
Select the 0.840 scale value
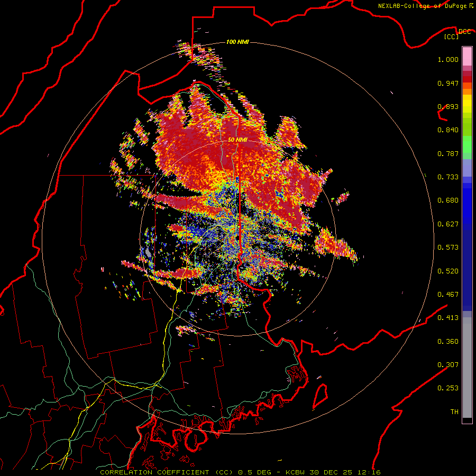coord(448,130)
